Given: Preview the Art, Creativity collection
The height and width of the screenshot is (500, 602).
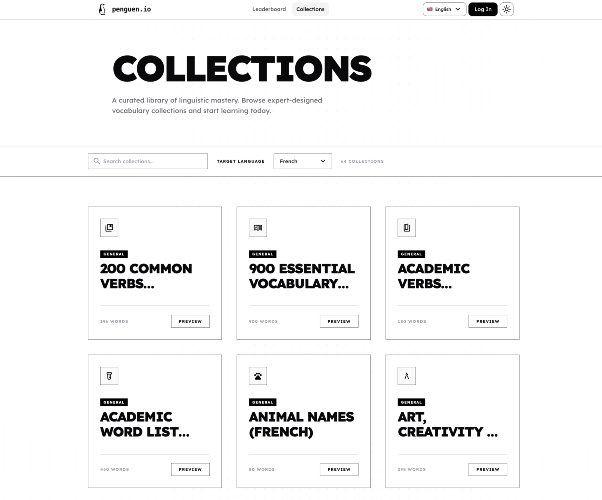Looking at the screenshot, I should [x=488, y=469].
